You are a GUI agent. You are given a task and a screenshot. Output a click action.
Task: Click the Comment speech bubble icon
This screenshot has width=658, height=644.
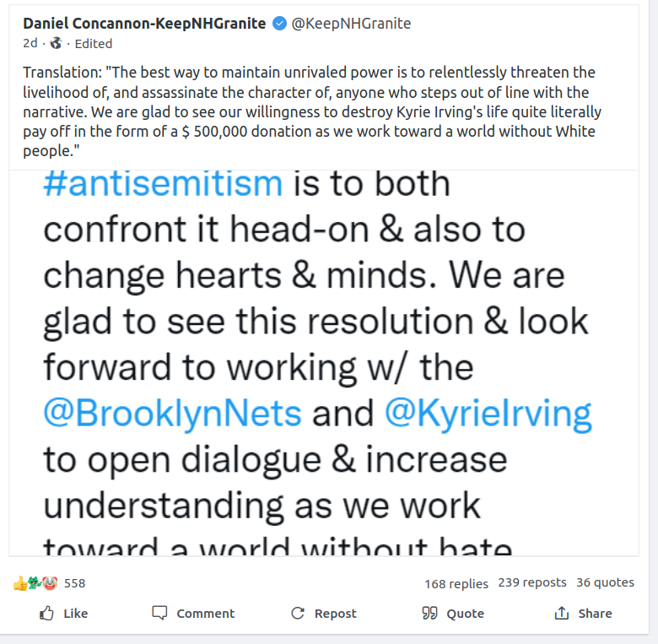[159, 614]
